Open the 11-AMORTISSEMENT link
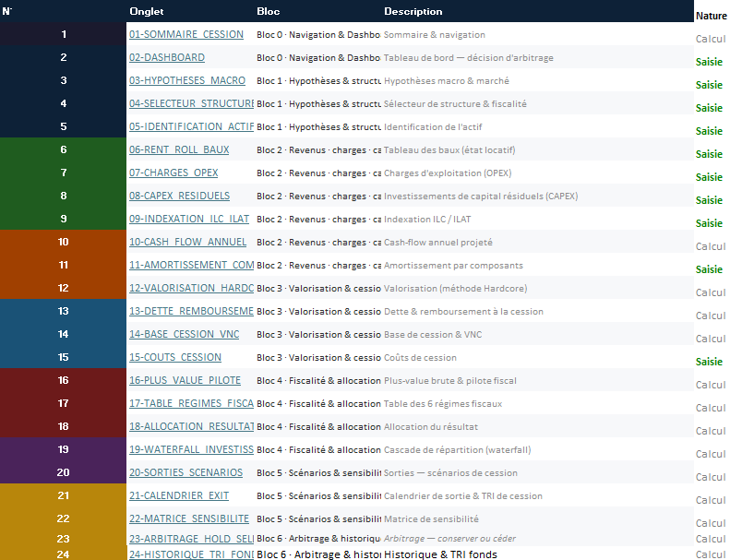Screen dimensions: 730x560 coord(191,265)
